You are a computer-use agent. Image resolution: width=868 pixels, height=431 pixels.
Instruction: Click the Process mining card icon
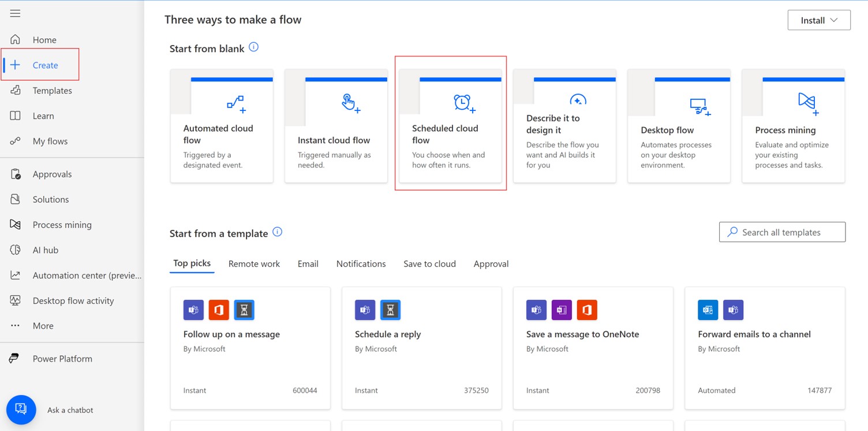[808, 104]
